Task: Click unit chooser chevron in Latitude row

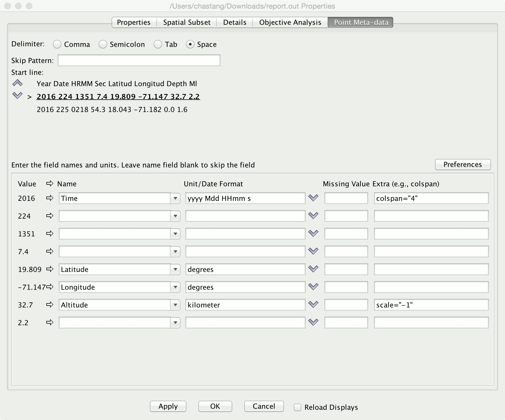Action: [313, 269]
